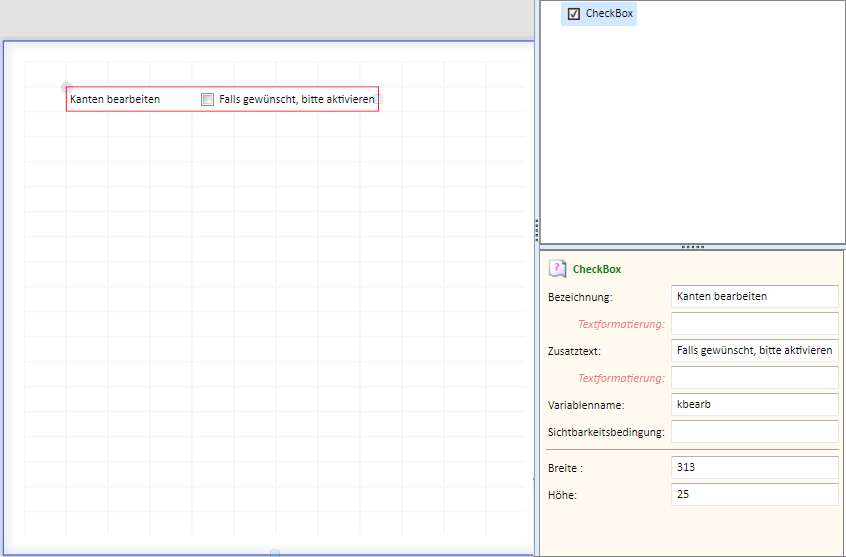This screenshot has height=557, width=846.
Task: Click the resize handle on the selected element's edge
Action: pyautogui.click(x=379, y=99)
